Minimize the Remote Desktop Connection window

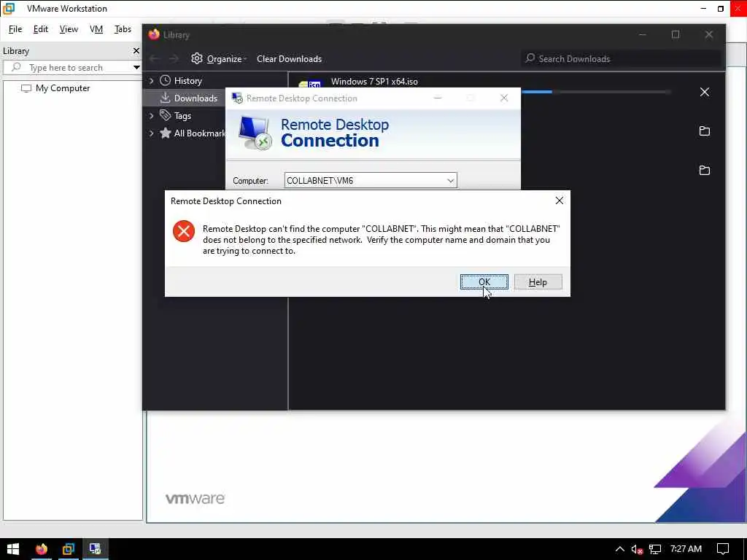click(x=438, y=98)
